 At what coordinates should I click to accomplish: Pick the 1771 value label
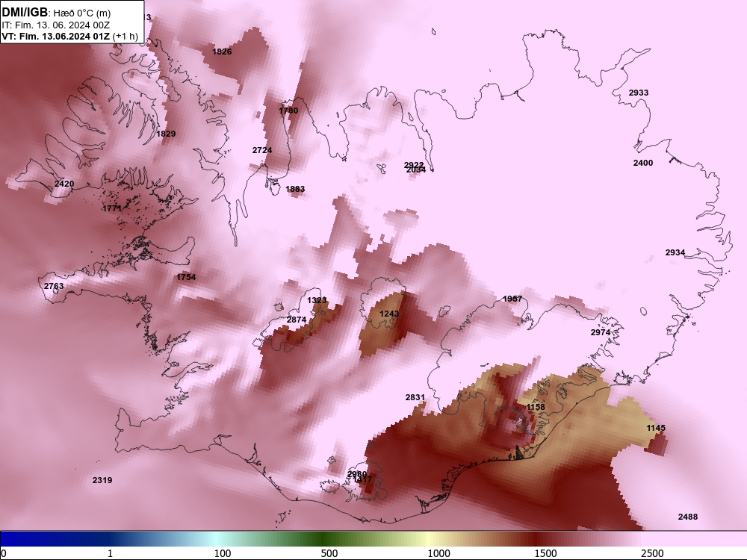tap(112, 208)
